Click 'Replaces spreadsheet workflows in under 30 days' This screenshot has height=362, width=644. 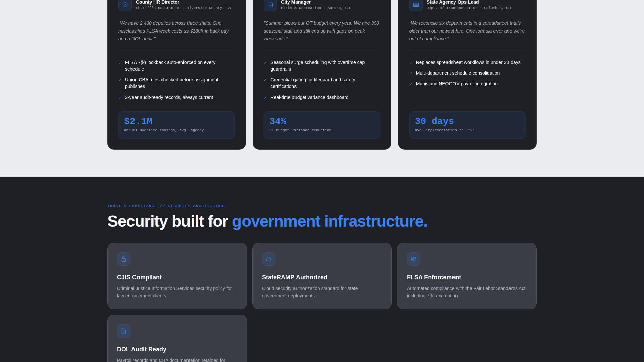[x=468, y=62]
